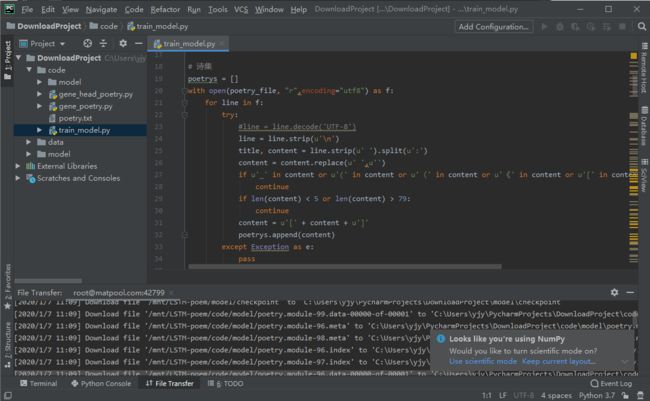Hide the Project panel with minus icon

click(x=138, y=43)
